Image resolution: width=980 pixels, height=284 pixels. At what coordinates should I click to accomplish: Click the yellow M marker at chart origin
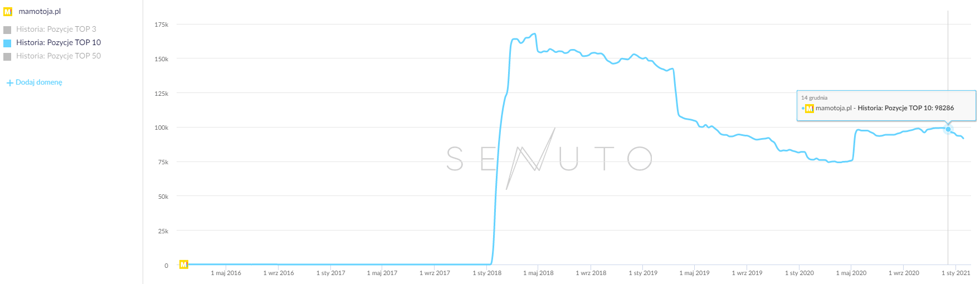pos(183,265)
